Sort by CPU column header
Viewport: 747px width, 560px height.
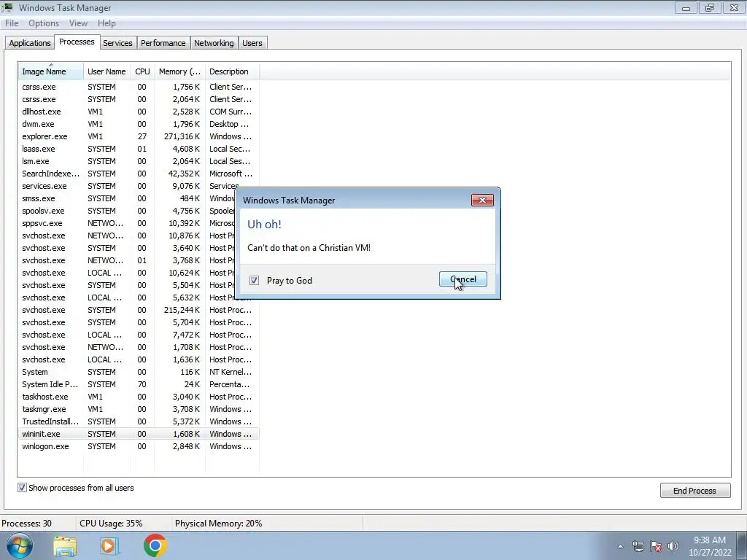click(142, 71)
